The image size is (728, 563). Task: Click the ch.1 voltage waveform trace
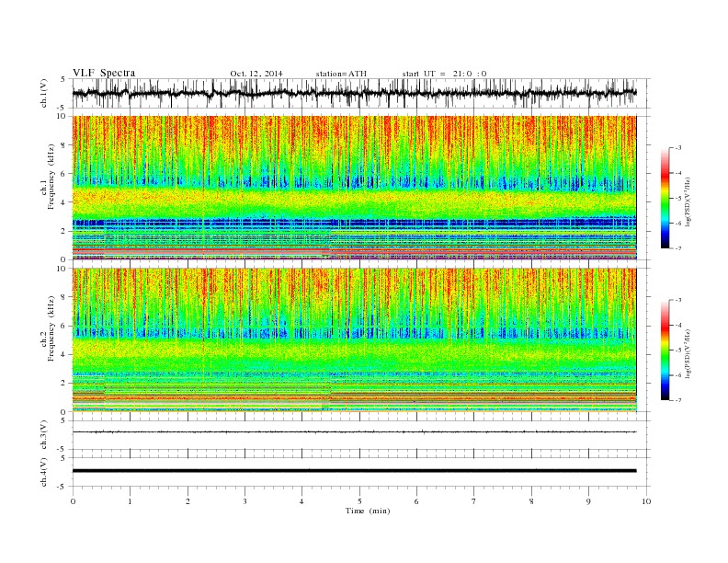tap(354, 93)
